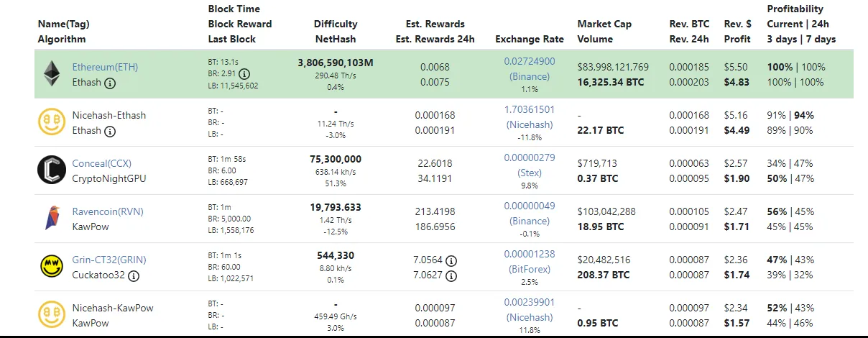Select Ethereum volume 16,325.34 BTC

(611, 82)
